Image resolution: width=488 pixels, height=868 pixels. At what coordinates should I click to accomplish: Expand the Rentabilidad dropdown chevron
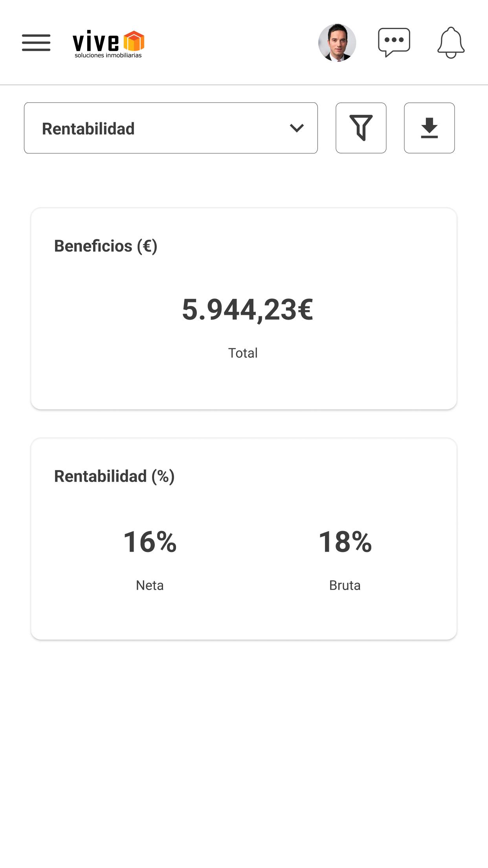click(x=297, y=128)
